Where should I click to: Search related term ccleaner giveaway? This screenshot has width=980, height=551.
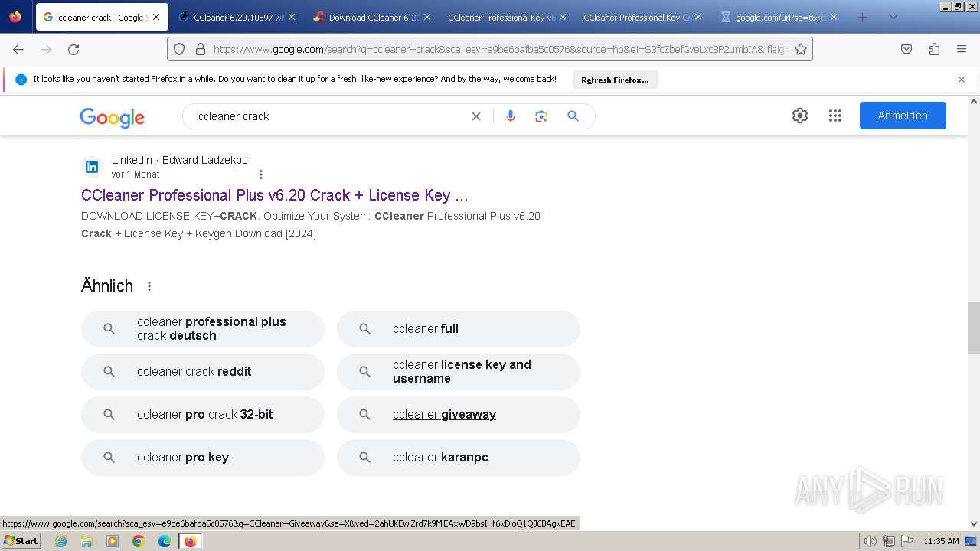click(x=459, y=415)
